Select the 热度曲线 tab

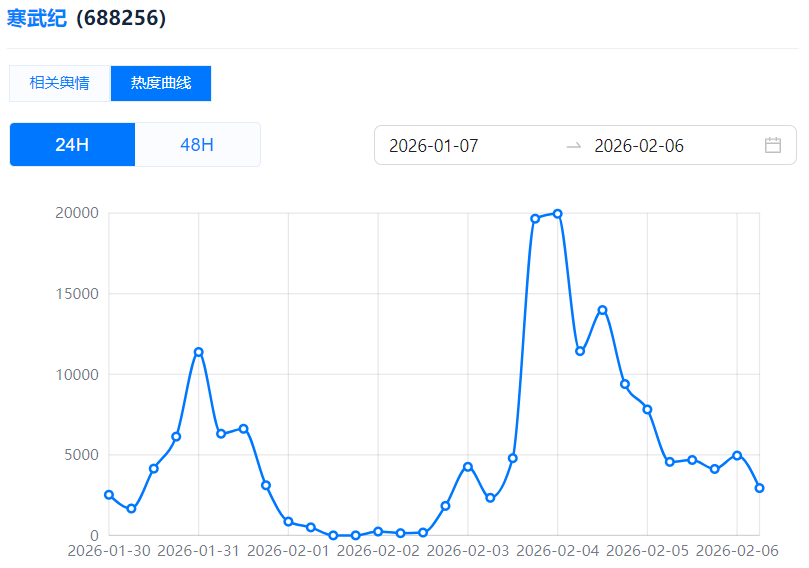click(x=161, y=83)
